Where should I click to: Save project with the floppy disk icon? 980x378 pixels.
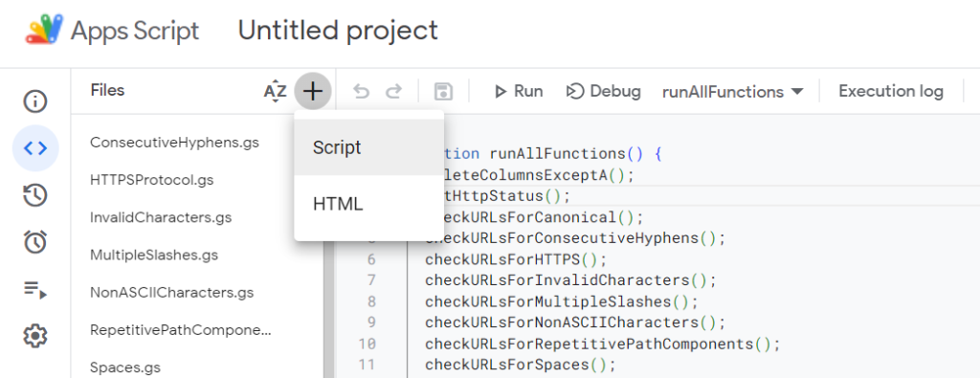coord(443,92)
